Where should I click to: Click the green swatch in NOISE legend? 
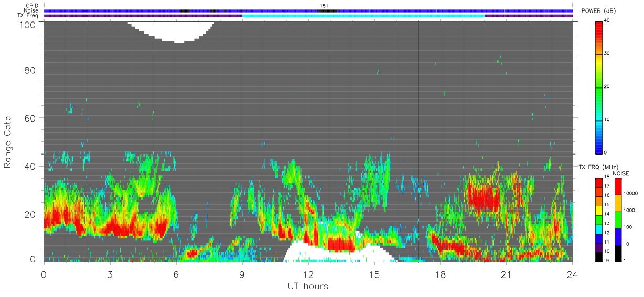[x=618, y=220]
